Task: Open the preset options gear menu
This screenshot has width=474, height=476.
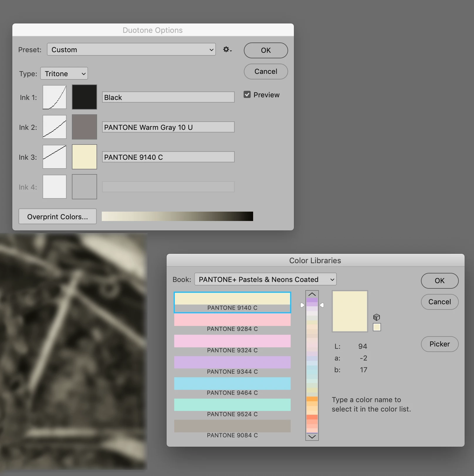Action: (x=227, y=49)
